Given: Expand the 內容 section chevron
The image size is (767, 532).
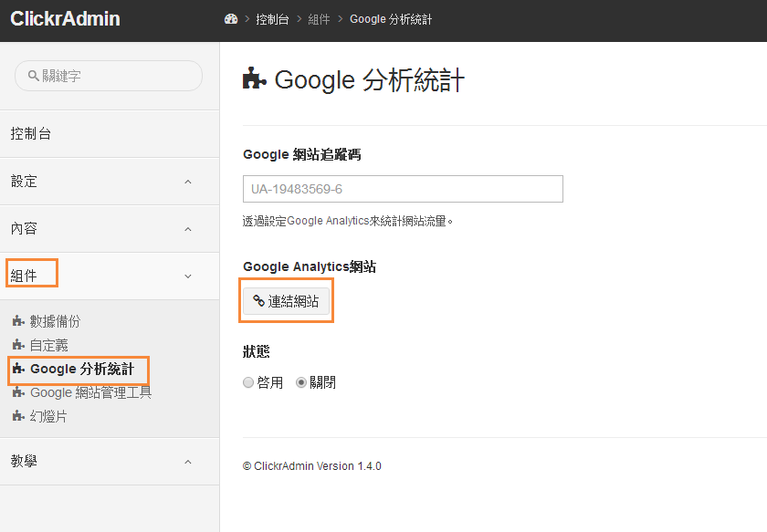Looking at the screenshot, I should pyautogui.click(x=188, y=229).
